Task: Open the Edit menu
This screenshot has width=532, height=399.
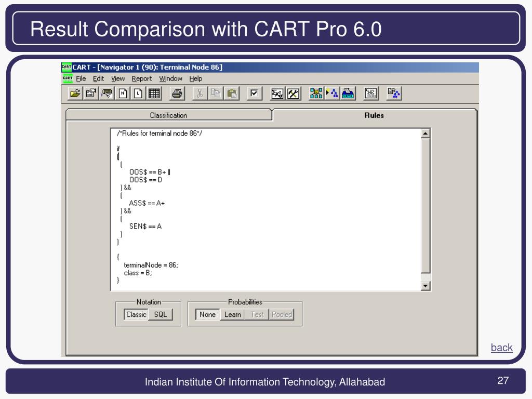Action: (98, 79)
